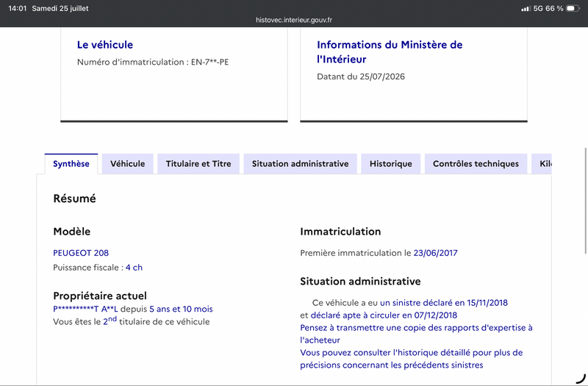
Task: Tap the 14:01 clock in status bar
Action: pyautogui.click(x=17, y=8)
